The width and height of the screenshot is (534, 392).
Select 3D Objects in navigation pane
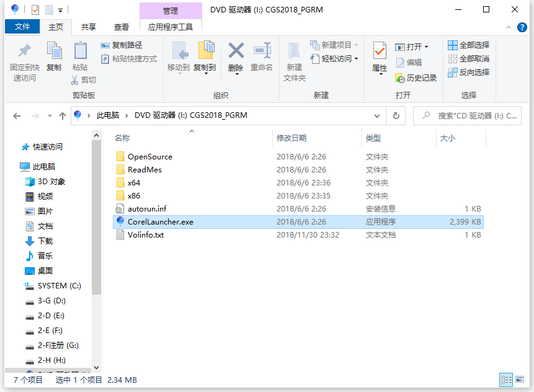(x=45, y=182)
